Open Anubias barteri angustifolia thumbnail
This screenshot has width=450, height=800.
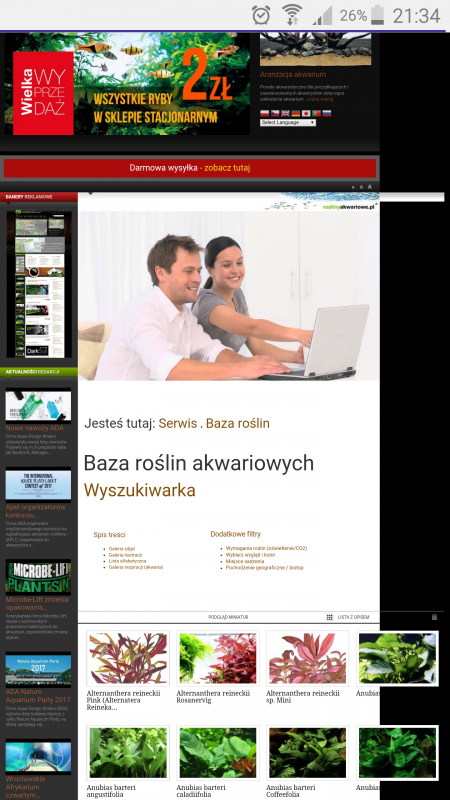(x=128, y=753)
